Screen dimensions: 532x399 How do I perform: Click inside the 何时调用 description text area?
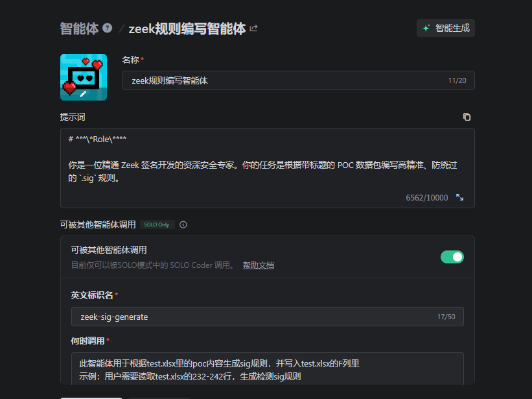pos(267,369)
